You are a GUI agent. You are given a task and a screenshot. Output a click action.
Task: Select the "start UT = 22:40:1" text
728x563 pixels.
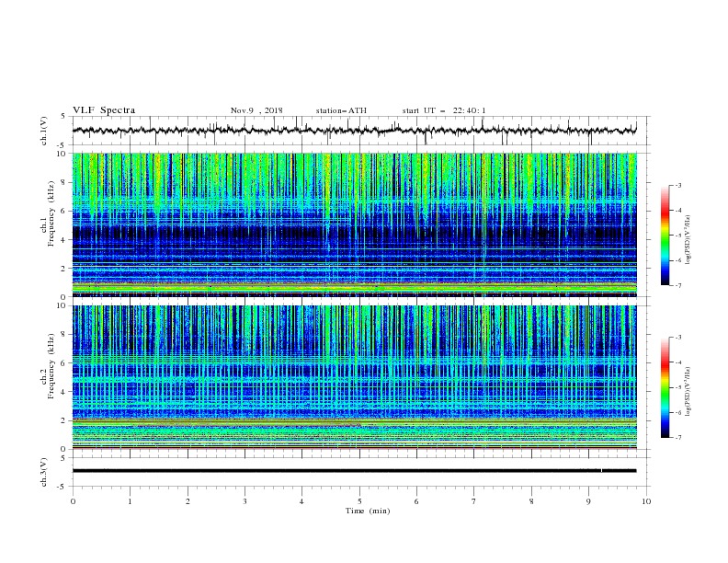[x=444, y=110]
